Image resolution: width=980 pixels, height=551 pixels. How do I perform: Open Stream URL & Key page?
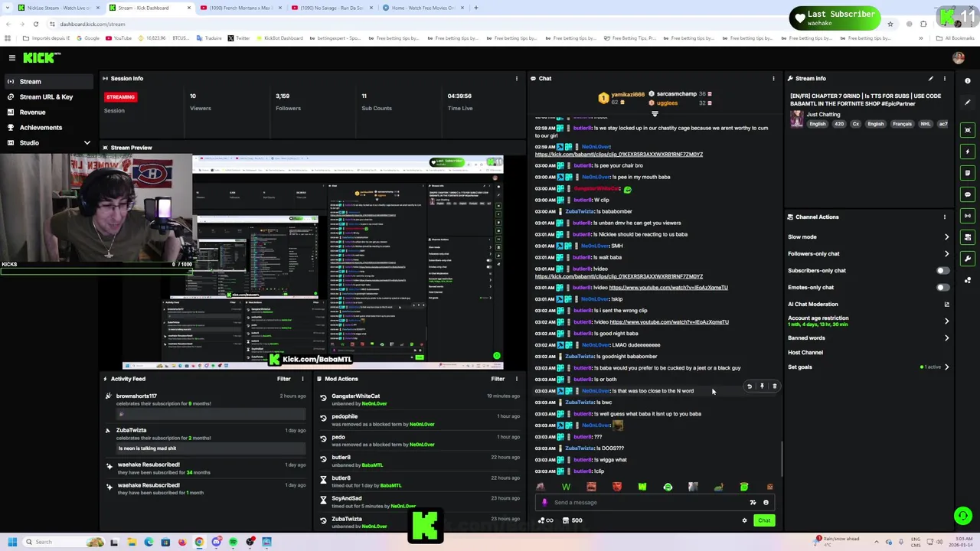[46, 96]
